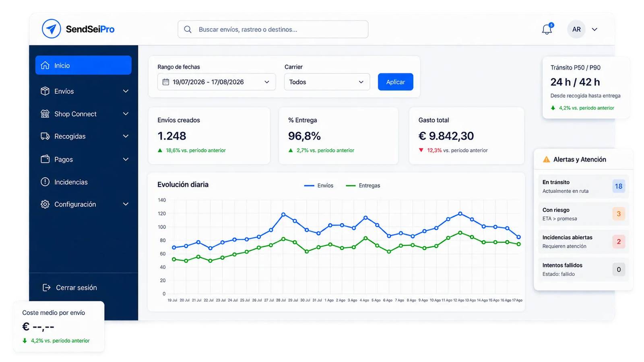The height and width of the screenshot is (362, 644).
Task: Click the Aplicar button
Action: (x=395, y=82)
